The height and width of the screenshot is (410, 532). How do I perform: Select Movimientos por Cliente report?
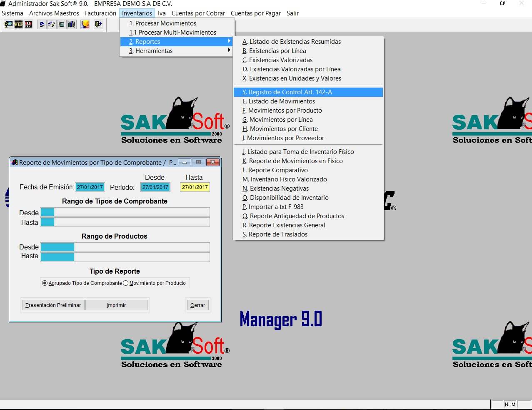tap(308, 129)
